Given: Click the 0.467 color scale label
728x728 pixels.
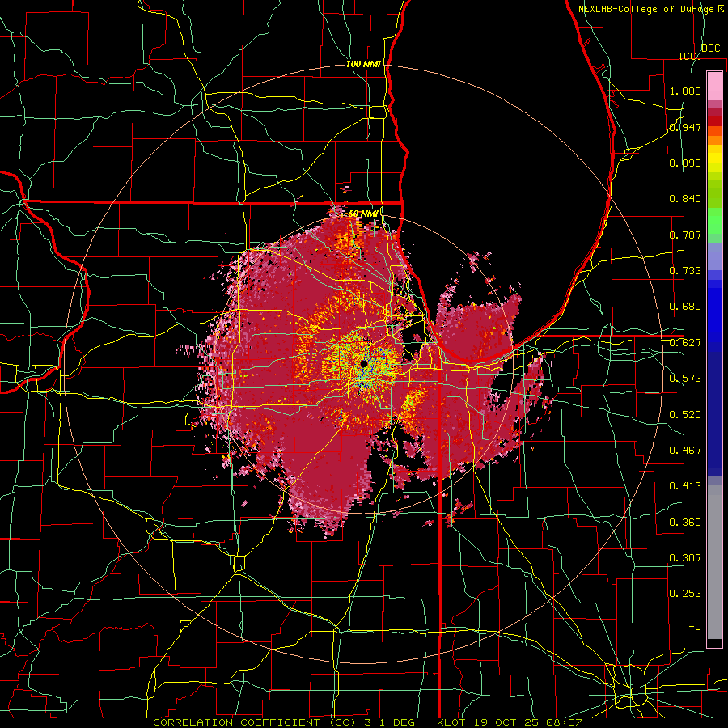Looking at the screenshot, I should click(x=685, y=451).
